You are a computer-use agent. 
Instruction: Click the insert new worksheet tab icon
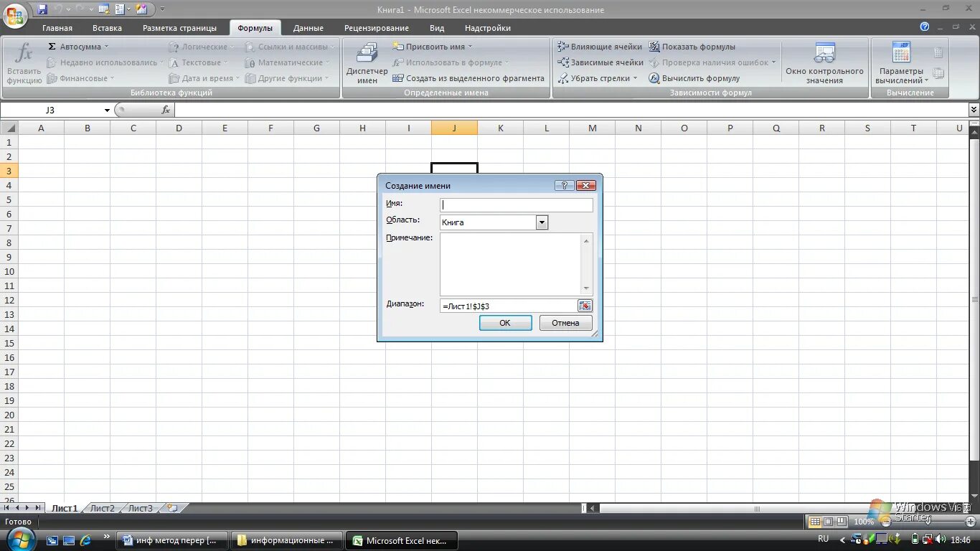[x=171, y=508]
